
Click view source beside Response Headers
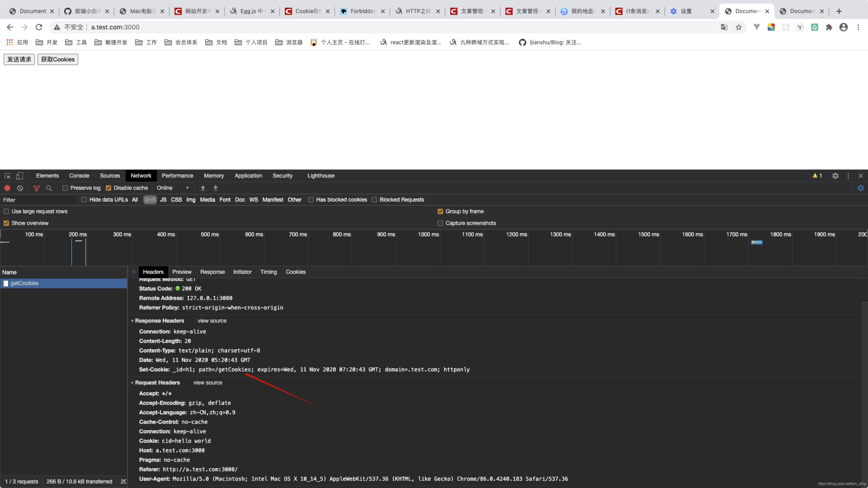pyautogui.click(x=212, y=321)
